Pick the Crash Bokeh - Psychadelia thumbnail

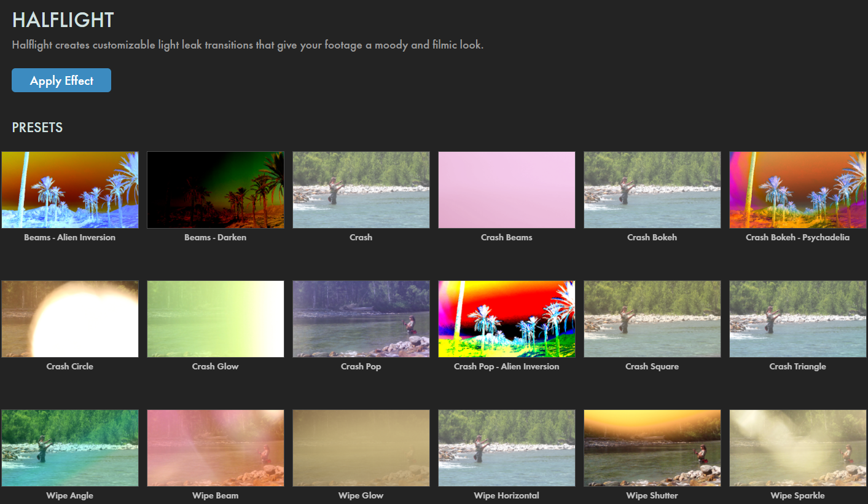[798, 190]
